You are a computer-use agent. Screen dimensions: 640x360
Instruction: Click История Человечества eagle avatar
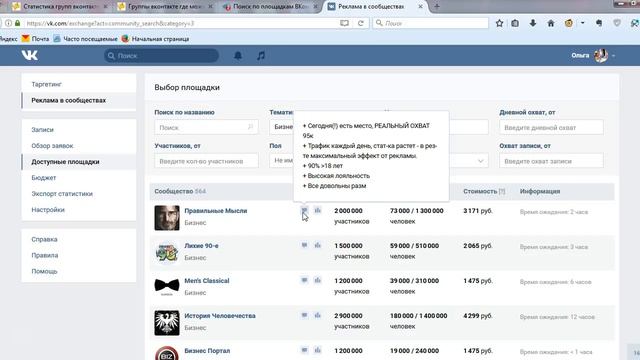167,322
